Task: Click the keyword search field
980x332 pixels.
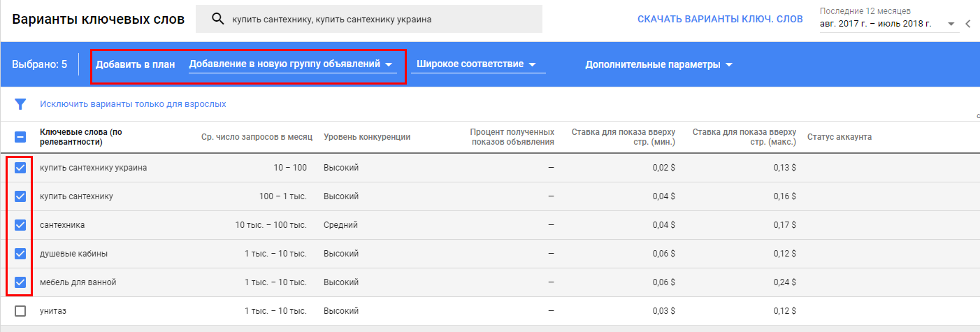Action: [369, 20]
